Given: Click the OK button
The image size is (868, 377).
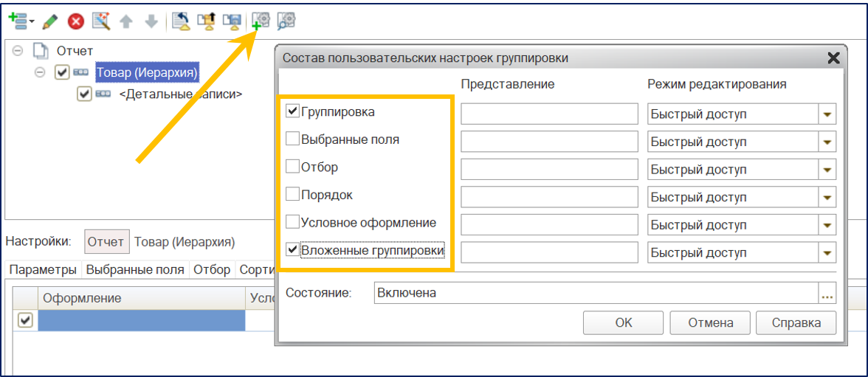Looking at the screenshot, I should click(623, 322).
